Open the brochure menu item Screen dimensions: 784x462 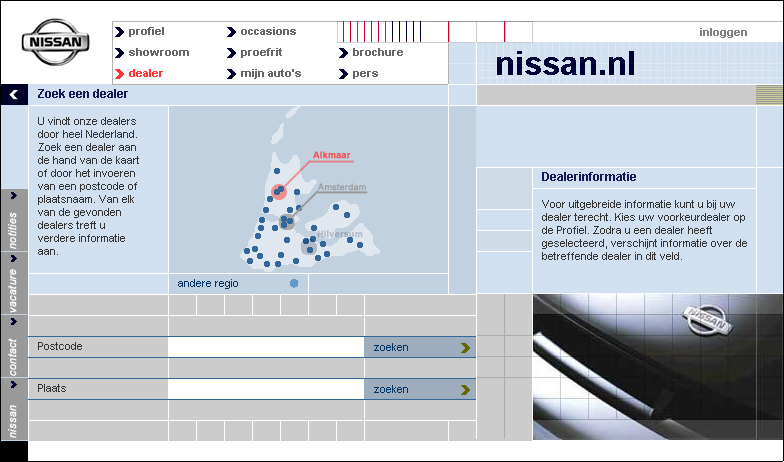tap(378, 52)
